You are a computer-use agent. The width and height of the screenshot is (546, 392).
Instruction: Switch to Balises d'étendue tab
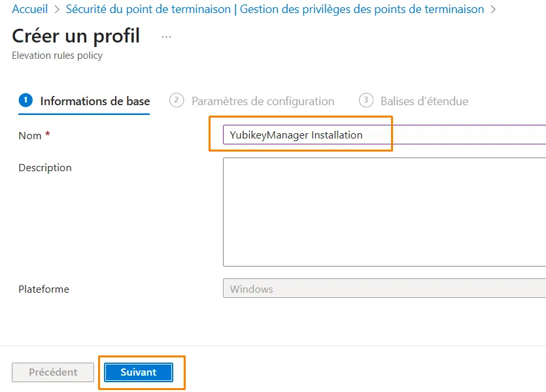pyautogui.click(x=424, y=101)
